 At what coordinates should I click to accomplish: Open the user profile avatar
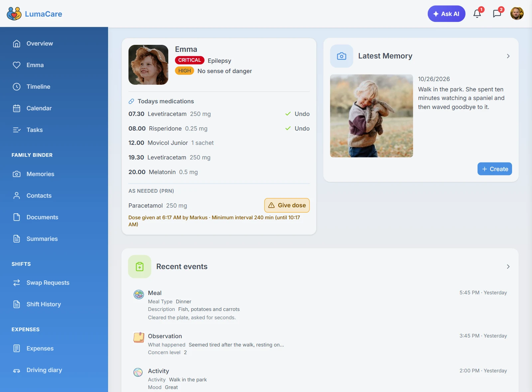(517, 14)
